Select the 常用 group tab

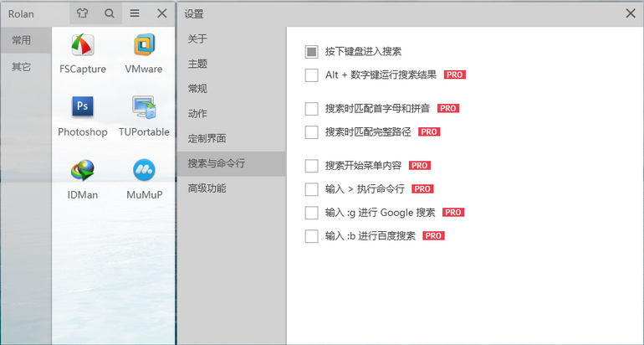pos(26,40)
